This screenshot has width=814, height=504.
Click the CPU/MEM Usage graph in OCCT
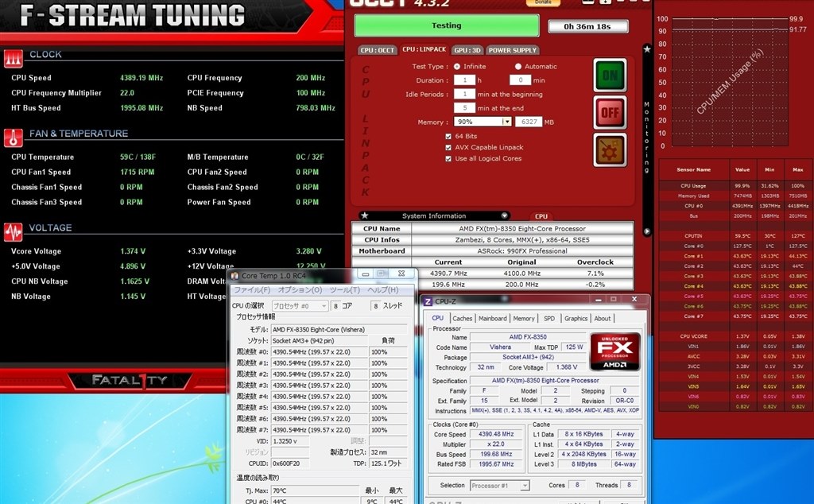pos(730,82)
